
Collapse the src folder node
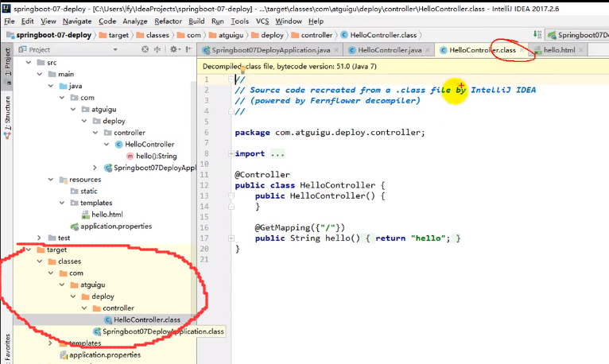coord(29,63)
